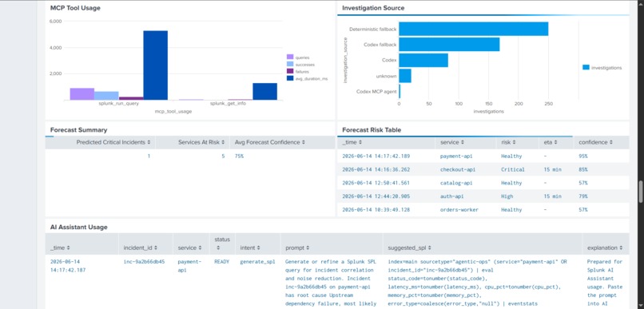
Task: Click the splunk_run_query queries bar
Action: pyautogui.click(x=82, y=94)
